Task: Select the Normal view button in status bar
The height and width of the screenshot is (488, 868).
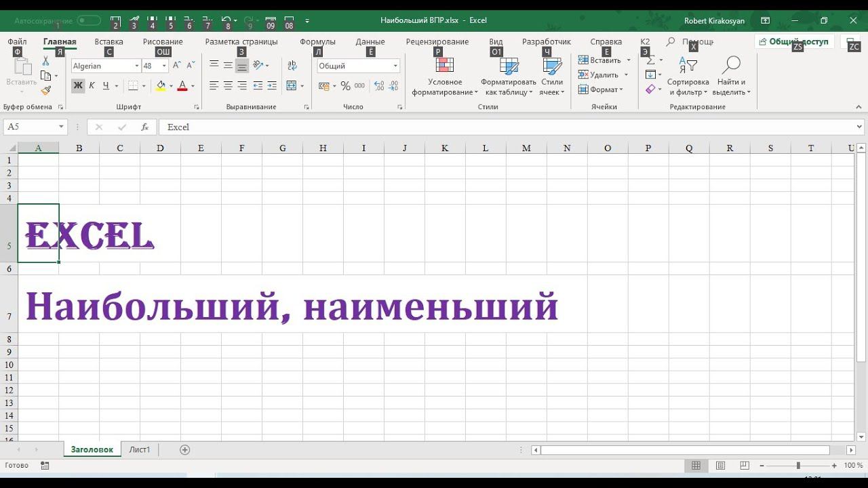Action: (696, 466)
